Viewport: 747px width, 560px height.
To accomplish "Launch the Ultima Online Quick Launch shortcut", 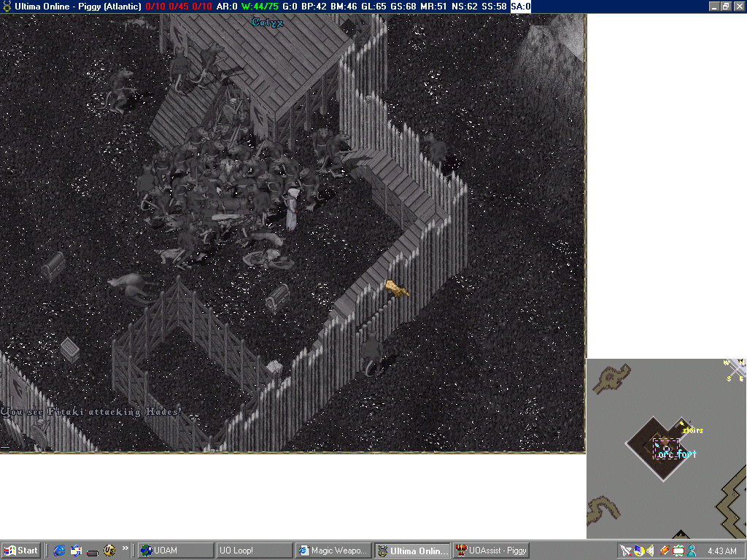I will [x=109, y=551].
